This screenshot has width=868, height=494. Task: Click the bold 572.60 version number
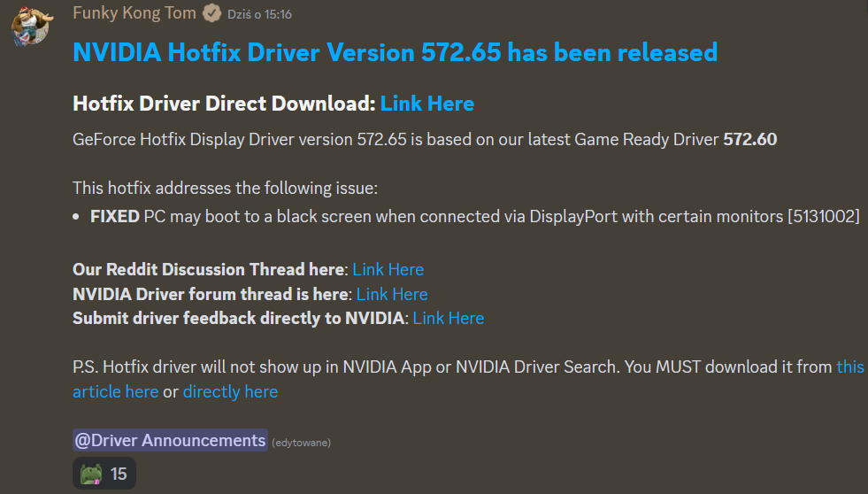coord(749,139)
